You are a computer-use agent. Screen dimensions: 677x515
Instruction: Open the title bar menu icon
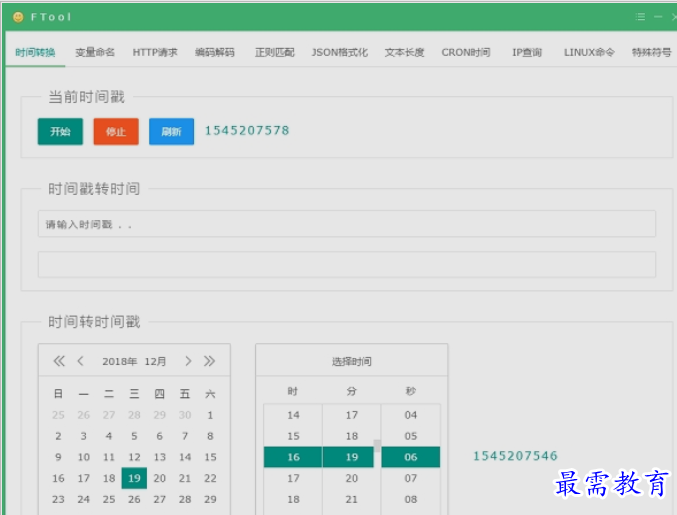tap(640, 17)
